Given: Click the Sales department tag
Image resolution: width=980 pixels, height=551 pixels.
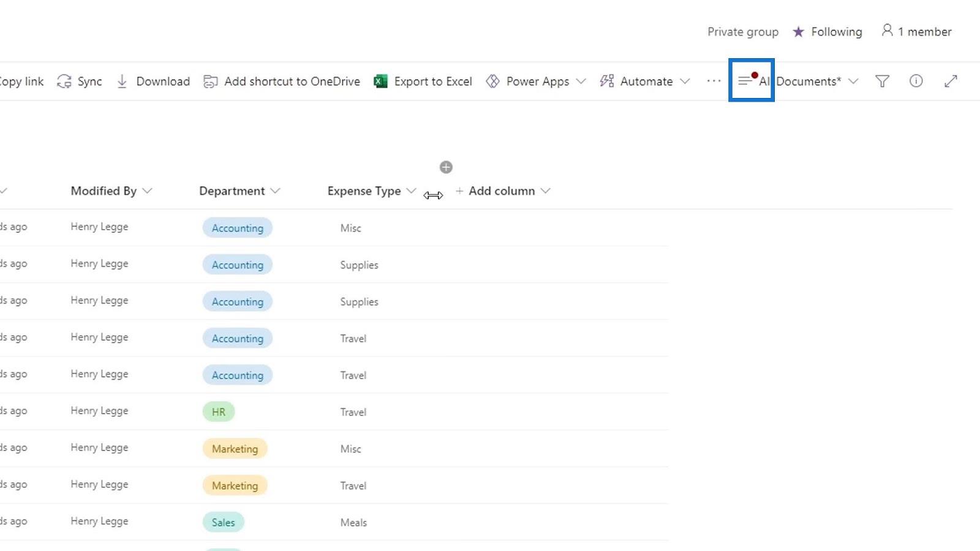Looking at the screenshot, I should pos(224,522).
